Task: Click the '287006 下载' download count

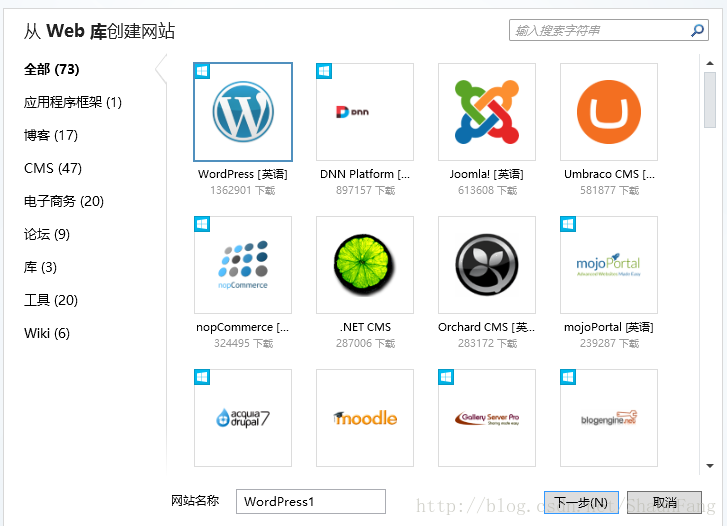Action: [365, 344]
